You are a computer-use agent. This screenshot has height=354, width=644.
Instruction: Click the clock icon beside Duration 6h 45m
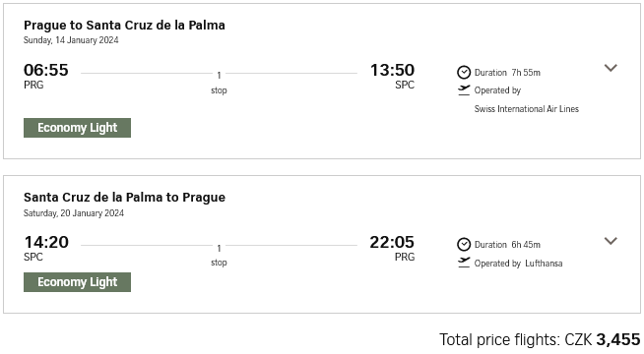464,245
